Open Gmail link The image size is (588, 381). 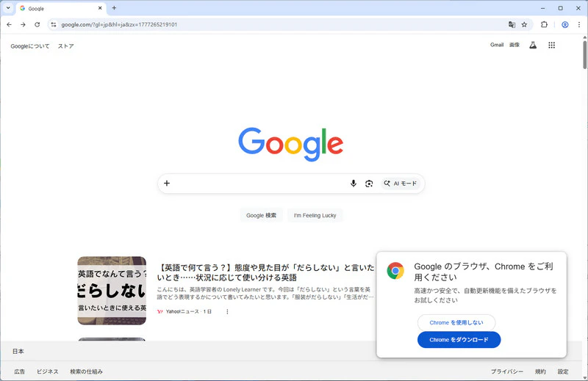click(x=497, y=45)
